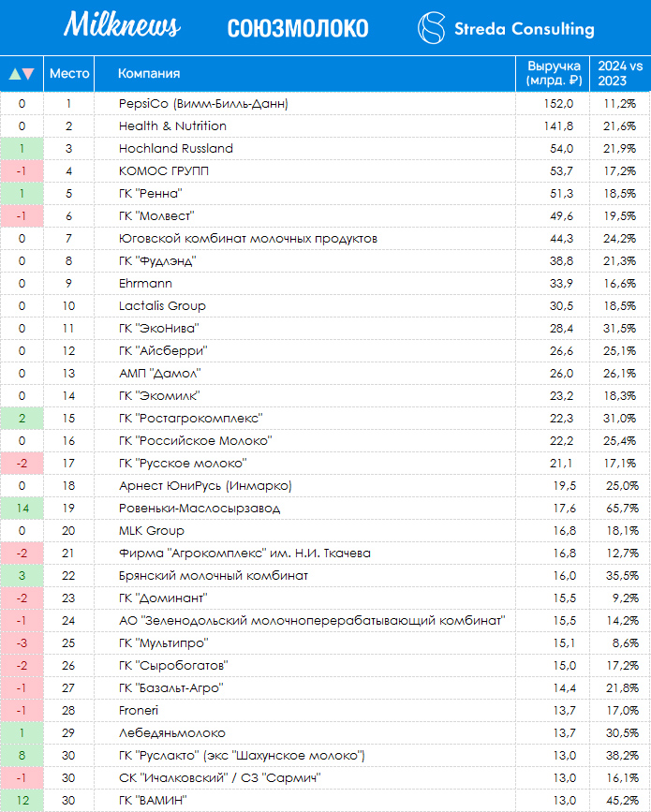Click Юговской комбинат молочных продуктов row name
651x812 pixels.
248,239
